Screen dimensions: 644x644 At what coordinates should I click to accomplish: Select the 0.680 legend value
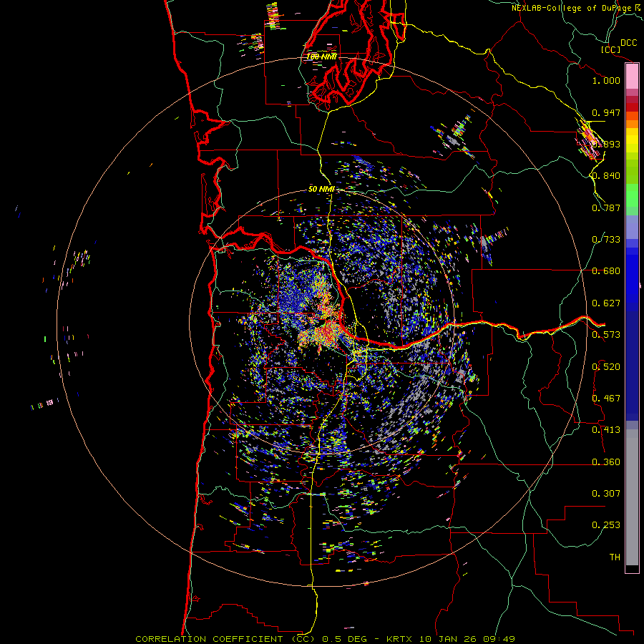click(606, 271)
